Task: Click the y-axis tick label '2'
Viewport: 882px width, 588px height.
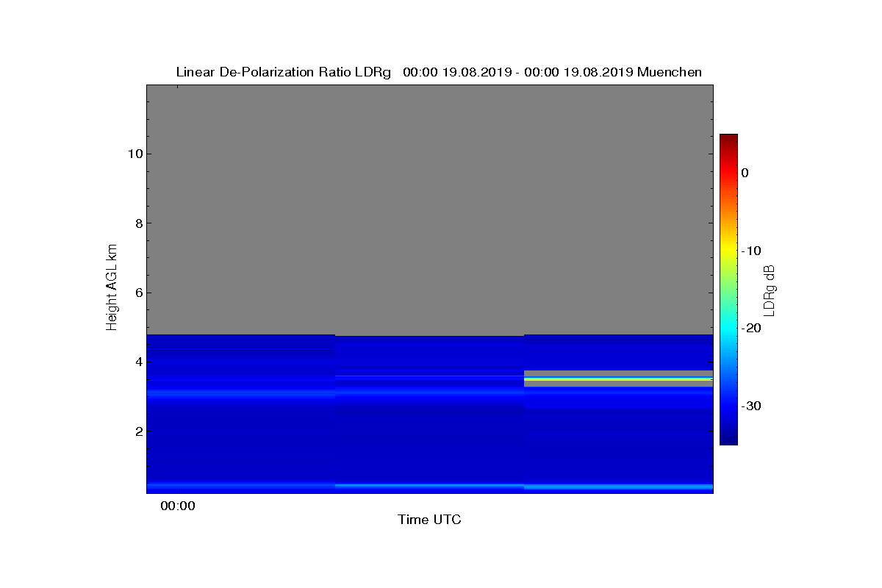Action: pyautogui.click(x=137, y=431)
